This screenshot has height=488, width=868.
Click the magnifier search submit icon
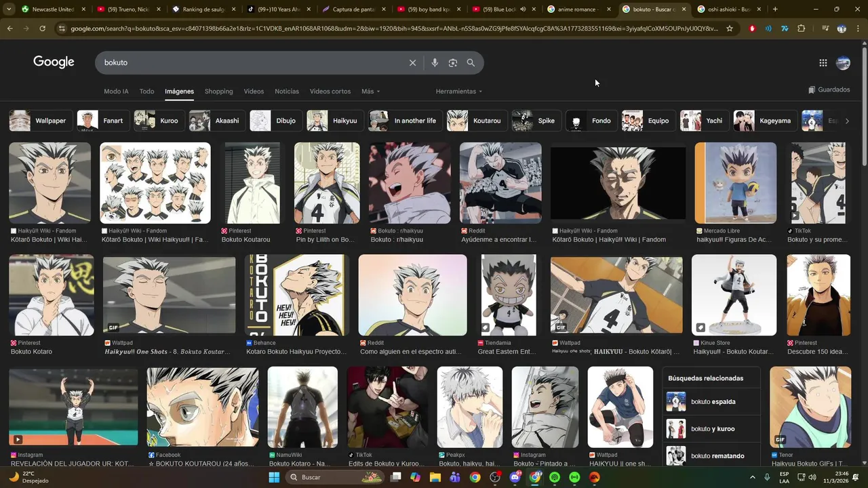(471, 62)
